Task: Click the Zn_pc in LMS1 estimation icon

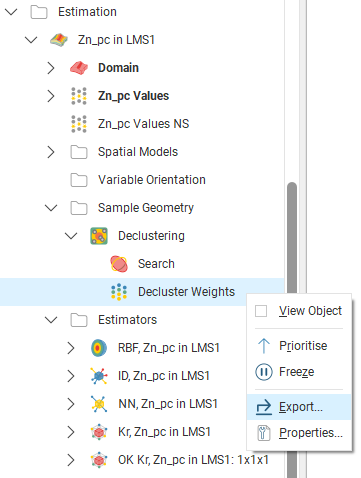Action: coord(59,40)
